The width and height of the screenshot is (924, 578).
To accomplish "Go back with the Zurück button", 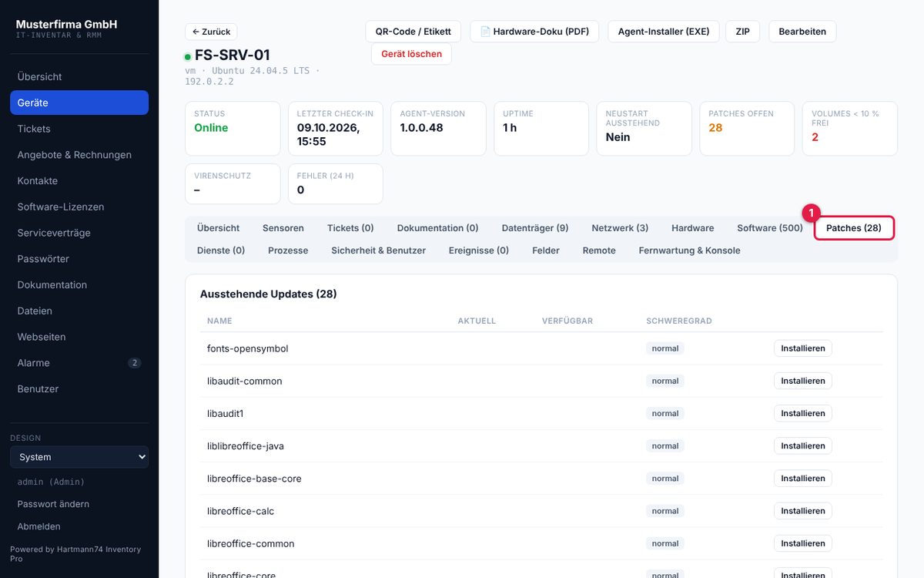I will pos(211,32).
